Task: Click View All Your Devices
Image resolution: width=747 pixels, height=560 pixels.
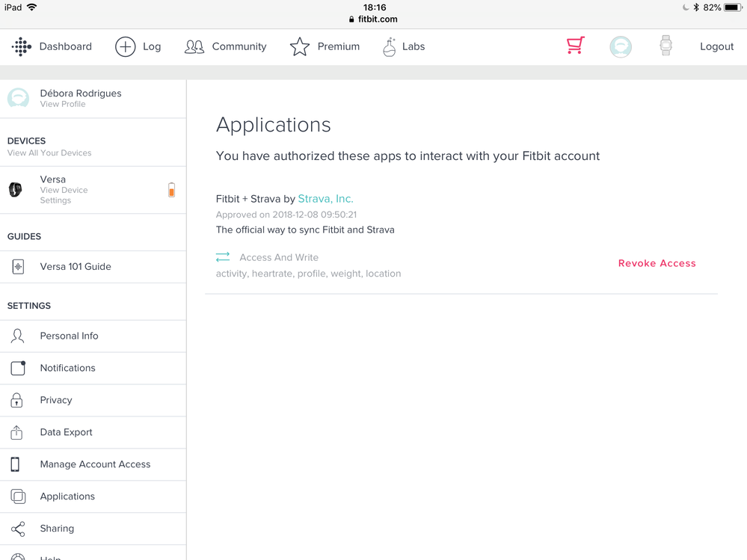Action: coord(49,153)
